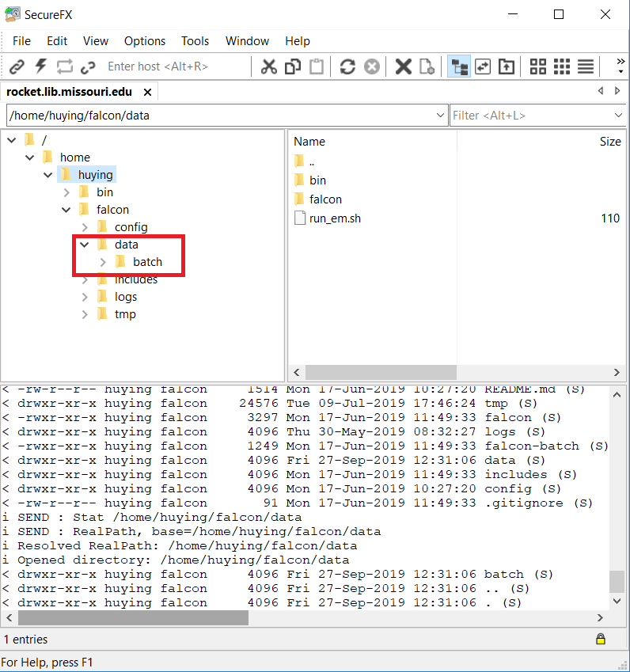Open the Options menu

[145, 41]
